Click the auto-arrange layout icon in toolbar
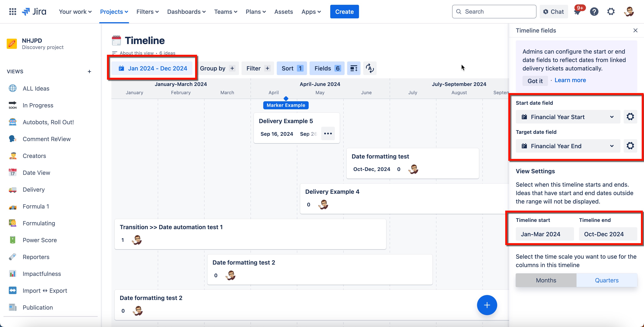This screenshot has width=644, height=327. click(x=370, y=68)
